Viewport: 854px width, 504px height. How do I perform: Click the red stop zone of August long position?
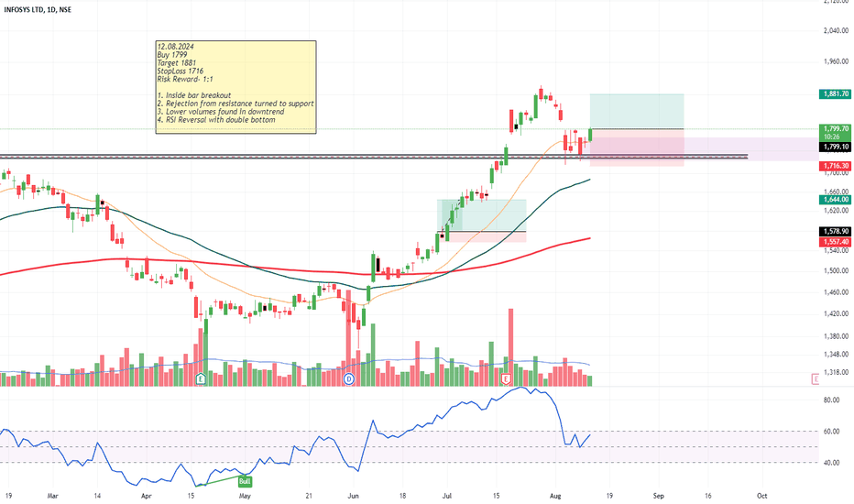click(637, 148)
